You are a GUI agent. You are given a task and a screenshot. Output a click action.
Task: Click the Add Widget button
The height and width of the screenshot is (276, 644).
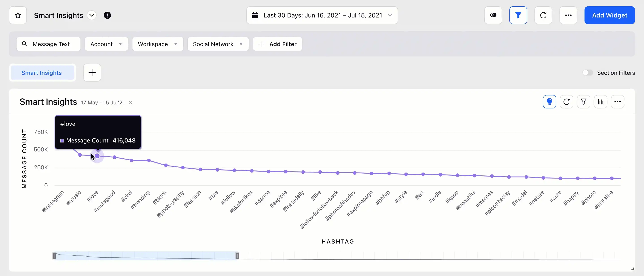click(609, 15)
